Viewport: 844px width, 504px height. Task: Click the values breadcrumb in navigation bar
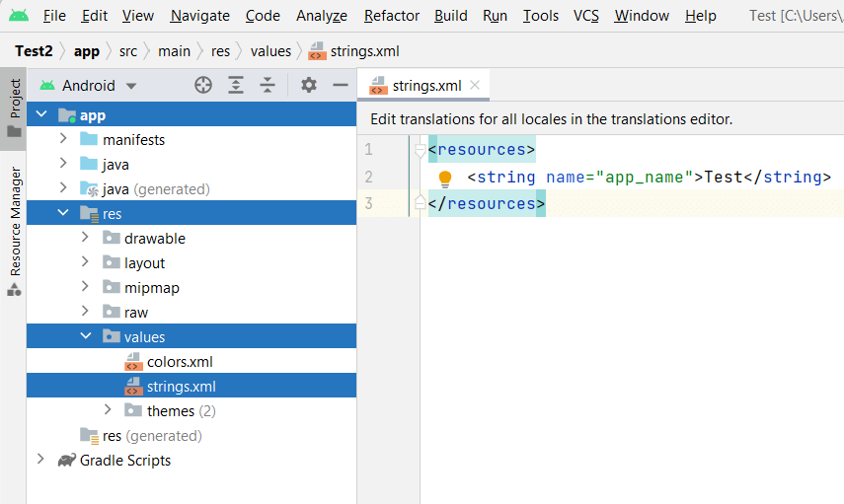[x=270, y=51]
